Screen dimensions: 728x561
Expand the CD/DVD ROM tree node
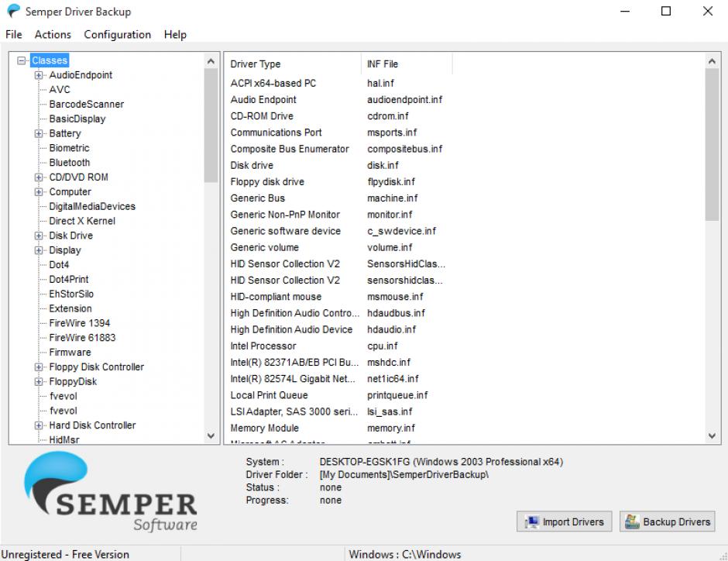point(39,177)
